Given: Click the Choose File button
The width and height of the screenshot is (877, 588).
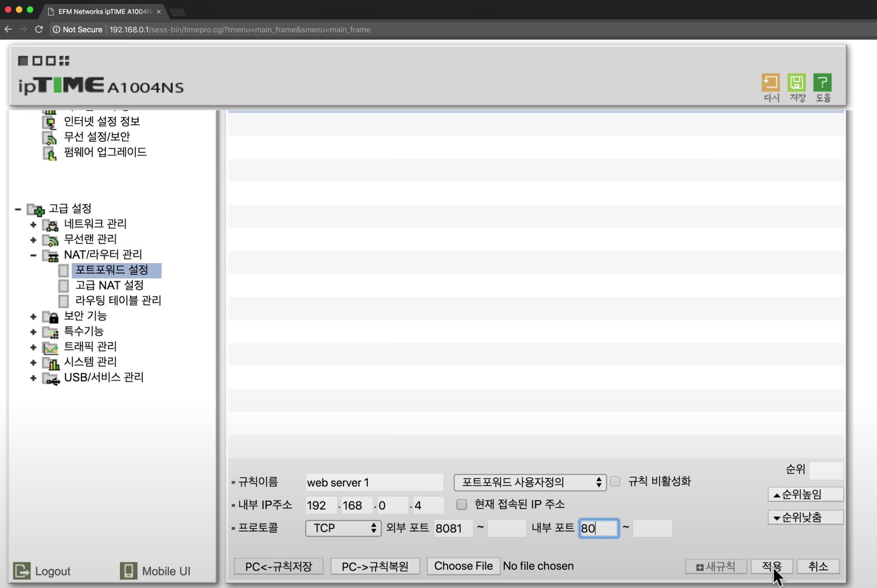Looking at the screenshot, I should click(x=463, y=566).
